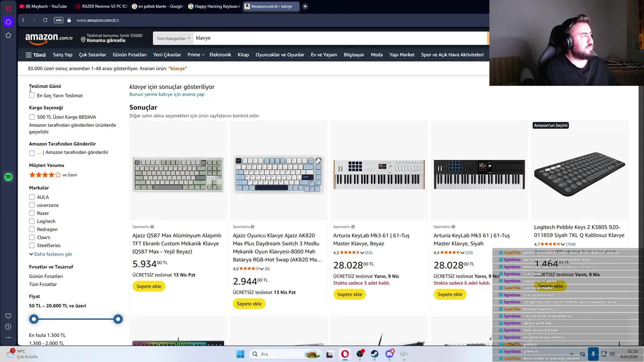Open the Logitech Pebble Keys 2 thumbnail
This screenshot has height=362, width=644.
[x=580, y=174]
